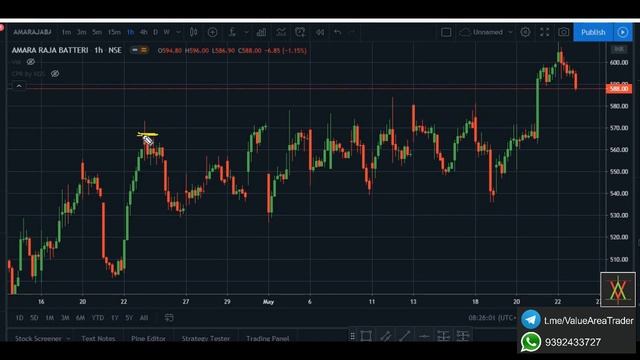640x360 pixels.
Task: Switch to the W weekly interval
Action: point(167,32)
